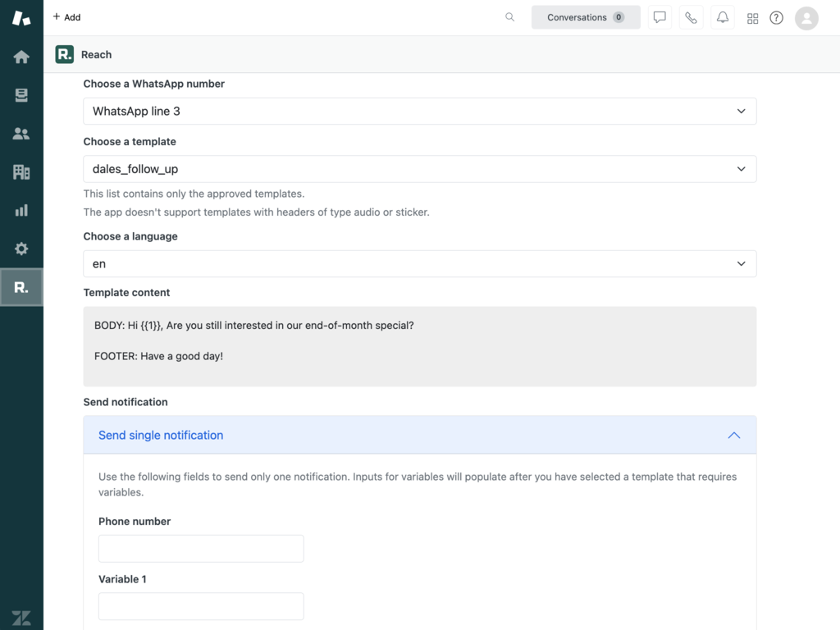
Task: Open the Customers icon in sidebar
Action: pos(21,134)
